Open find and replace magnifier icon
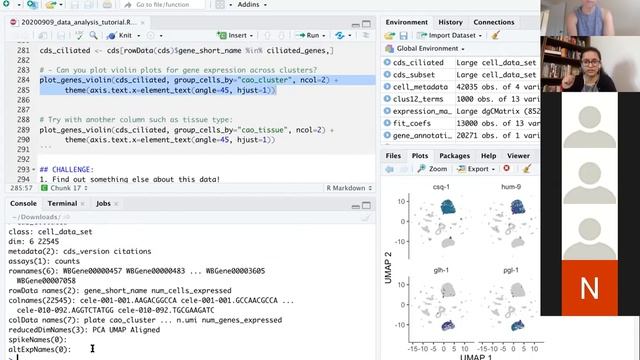 [93, 36]
